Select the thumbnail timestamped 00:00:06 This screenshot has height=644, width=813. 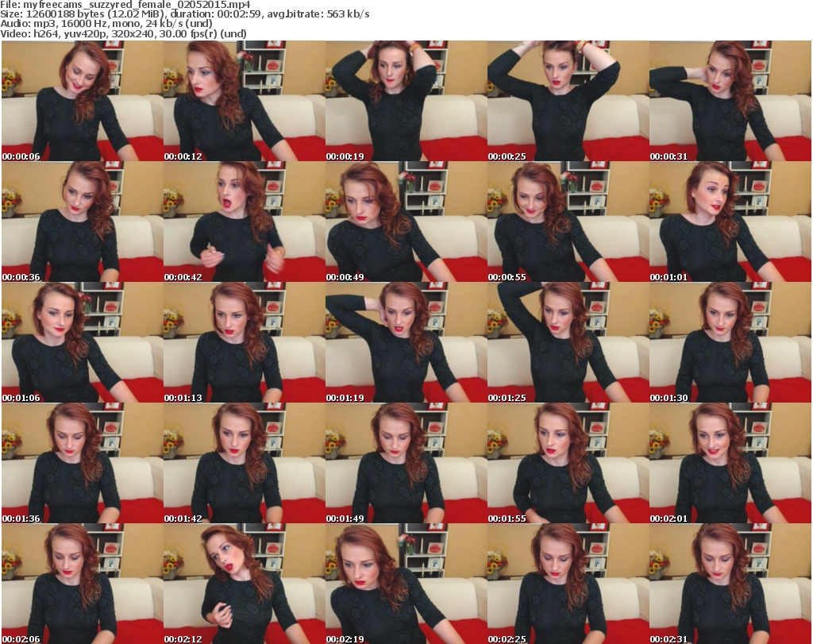pyautogui.click(x=83, y=101)
